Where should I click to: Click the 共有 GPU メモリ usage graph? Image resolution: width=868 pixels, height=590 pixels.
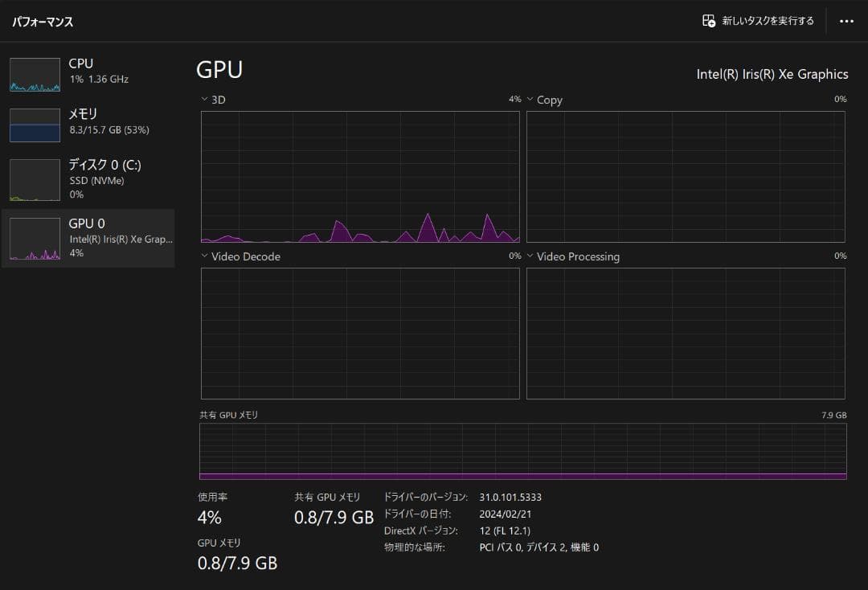(522, 451)
